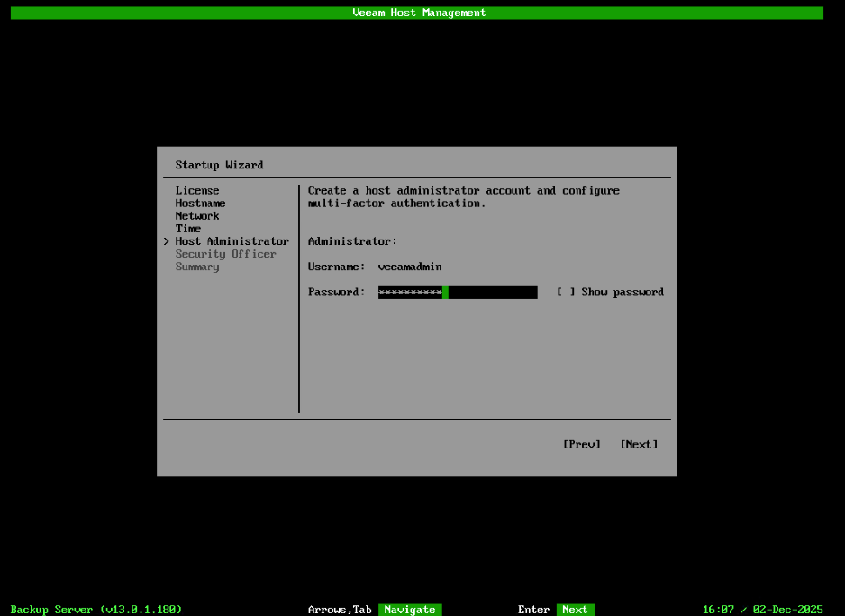Open the Security Officer step
The image size is (845, 616).
(x=225, y=253)
